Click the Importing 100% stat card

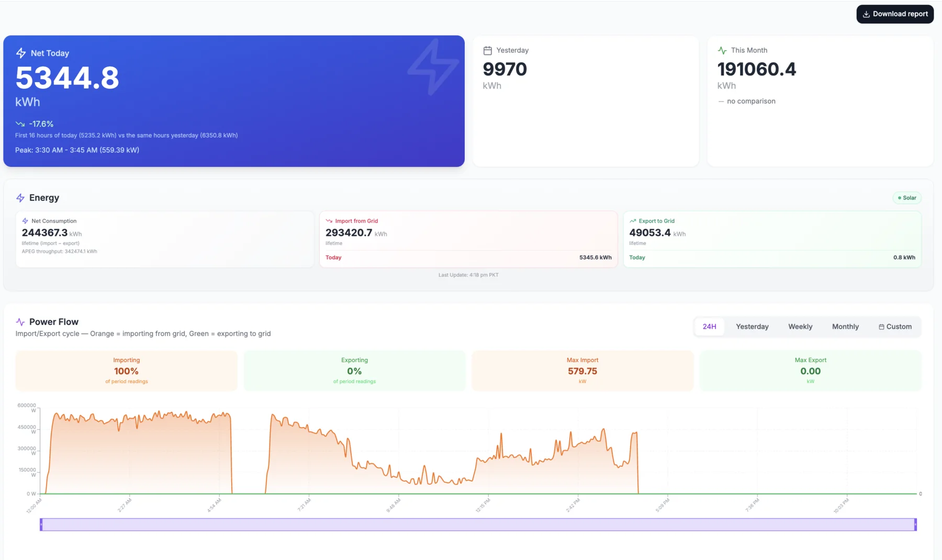click(x=126, y=371)
